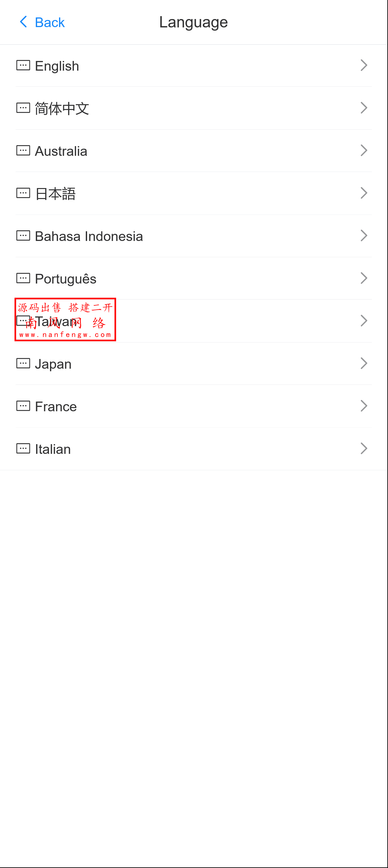Viewport: 388px width, 868px height.
Task: Click the flag icon beside France
Action: point(23,406)
